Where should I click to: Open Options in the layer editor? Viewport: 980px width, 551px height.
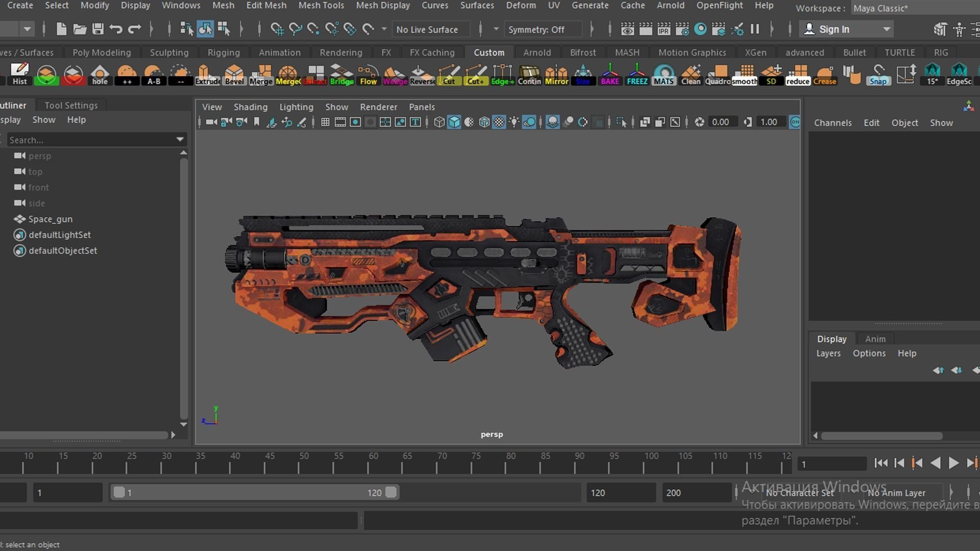[x=869, y=354]
